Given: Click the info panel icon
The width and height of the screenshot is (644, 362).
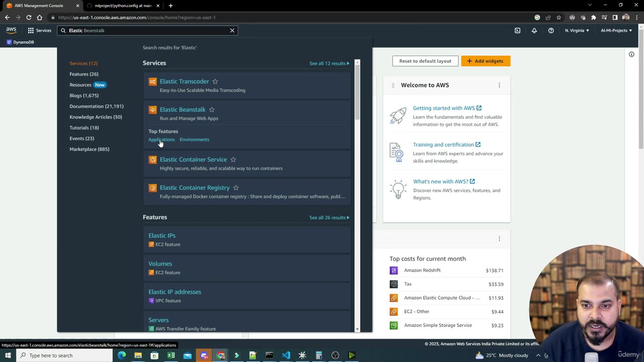Looking at the screenshot, I should point(631,54).
